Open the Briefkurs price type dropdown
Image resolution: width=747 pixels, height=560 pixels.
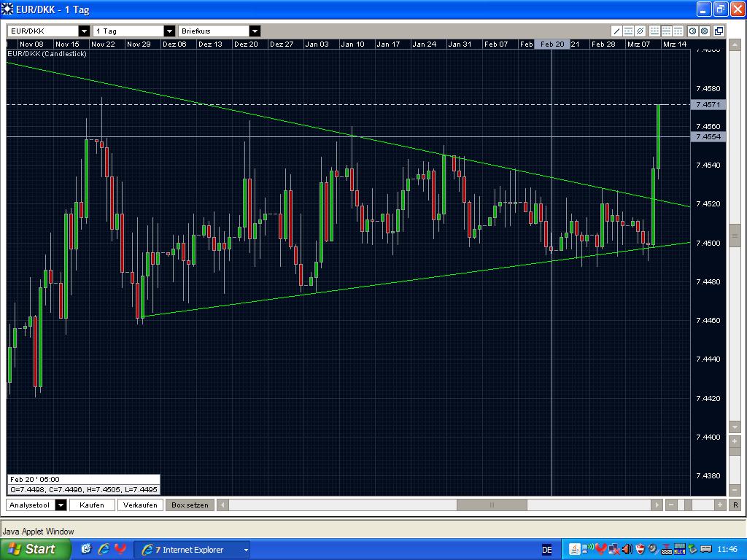254,31
